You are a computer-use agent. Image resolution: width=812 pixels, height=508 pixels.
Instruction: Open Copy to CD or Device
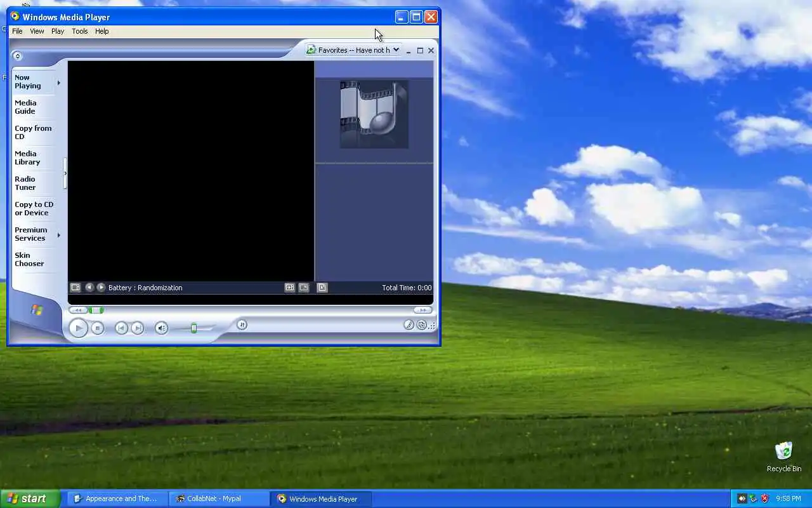[x=34, y=208]
